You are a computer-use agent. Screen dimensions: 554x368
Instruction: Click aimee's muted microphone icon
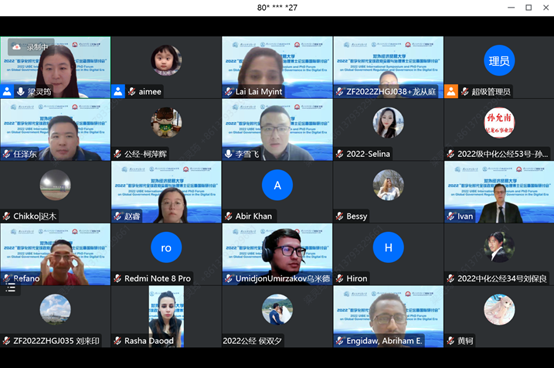[132, 92]
